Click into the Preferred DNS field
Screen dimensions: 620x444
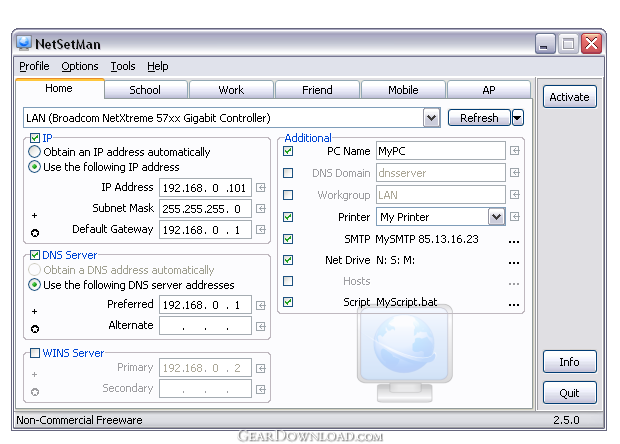205,305
